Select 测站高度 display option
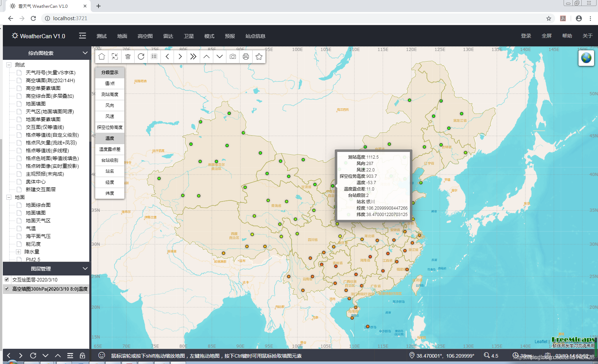 point(110,95)
